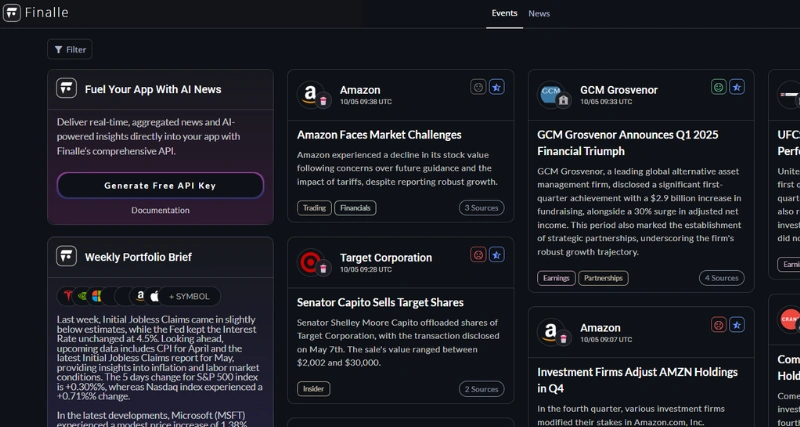
Task: Expand the 4 Sources list on GCM card
Action: coord(721,278)
